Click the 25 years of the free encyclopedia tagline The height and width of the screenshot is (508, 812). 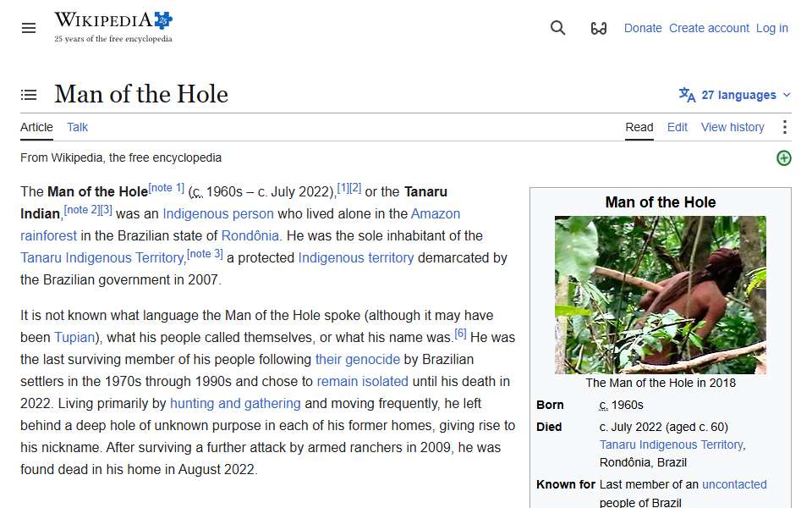click(x=112, y=39)
